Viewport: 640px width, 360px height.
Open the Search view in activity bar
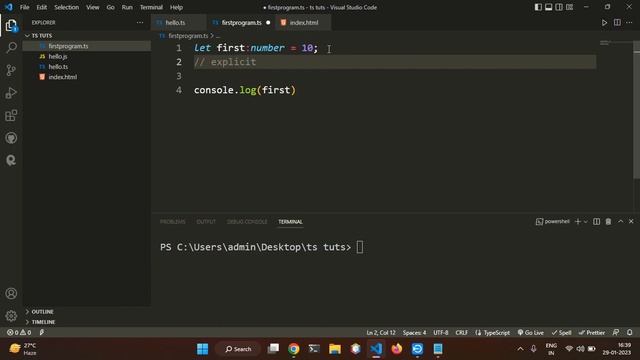(x=11, y=47)
